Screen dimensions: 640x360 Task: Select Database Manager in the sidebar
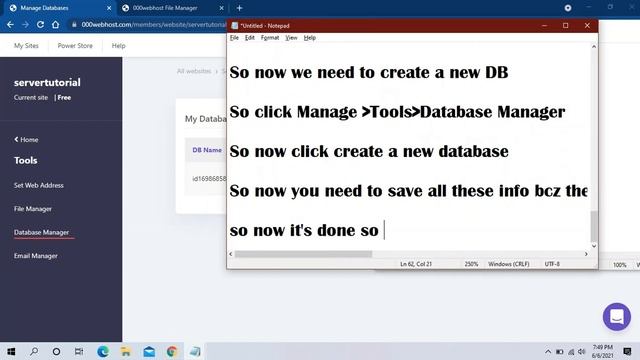click(41, 232)
